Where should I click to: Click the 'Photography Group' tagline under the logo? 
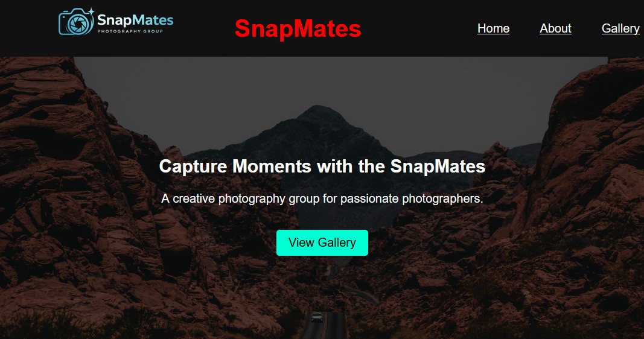[x=130, y=31]
